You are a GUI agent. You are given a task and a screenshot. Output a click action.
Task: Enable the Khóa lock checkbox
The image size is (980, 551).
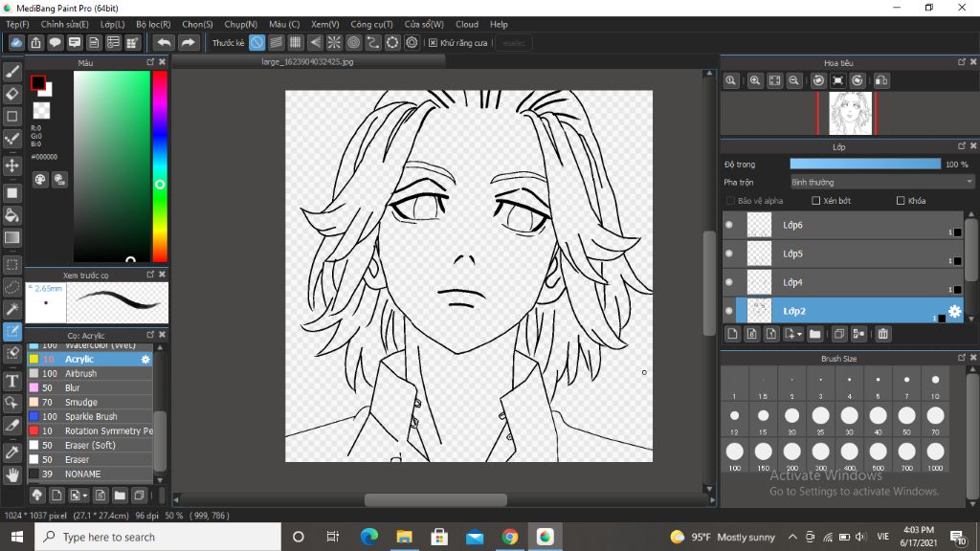[901, 201]
